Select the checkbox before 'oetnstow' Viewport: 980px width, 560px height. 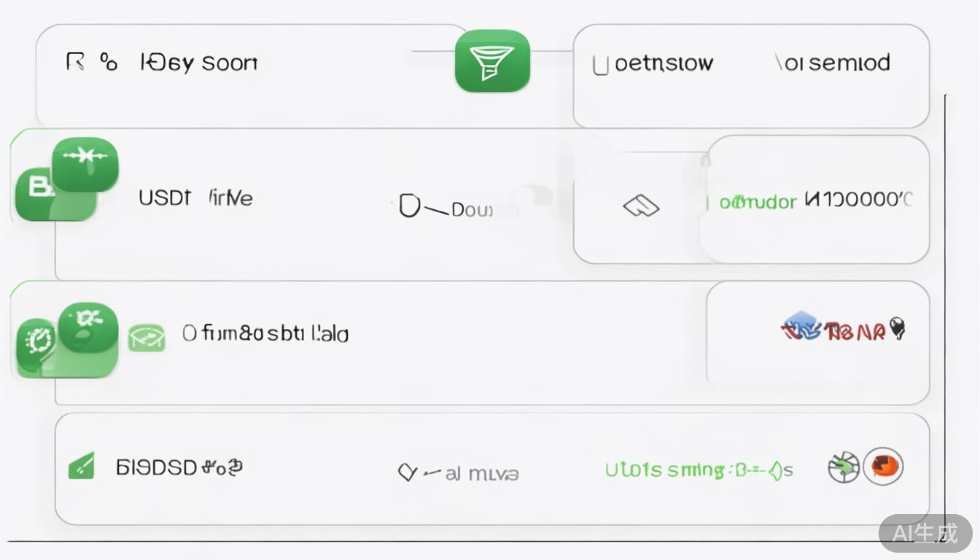pos(600,65)
